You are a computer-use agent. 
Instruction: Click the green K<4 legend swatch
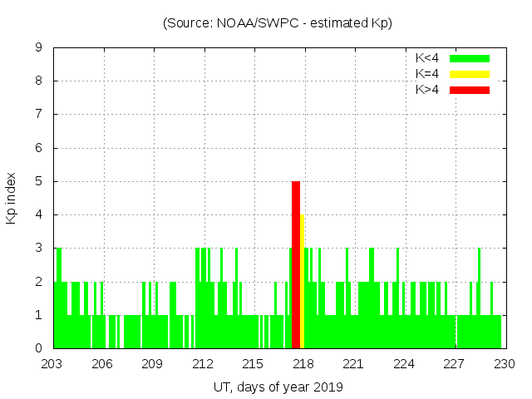tap(470, 58)
